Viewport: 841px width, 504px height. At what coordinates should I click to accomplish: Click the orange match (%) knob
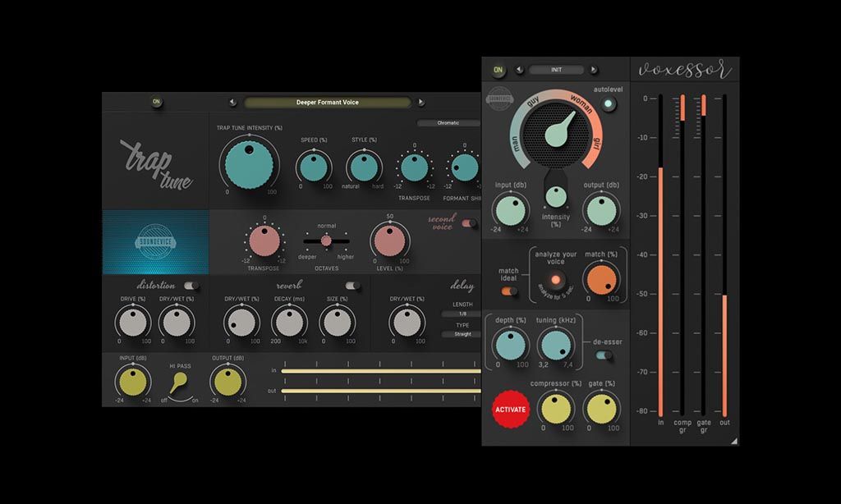coord(601,279)
